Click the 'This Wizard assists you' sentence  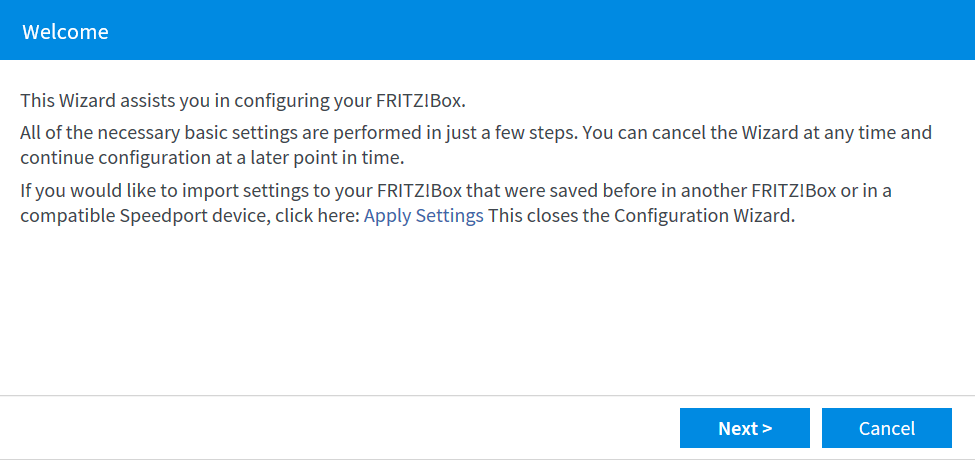tap(243, 101)
